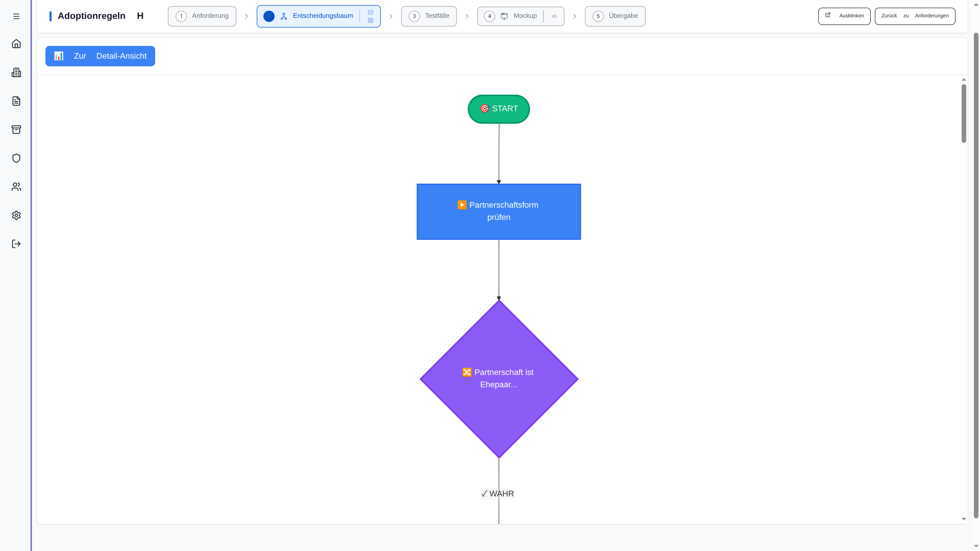Click the archive box icon in the sidebar
Viewport: 980px width, 551px height.
click(x=16, y=129)
